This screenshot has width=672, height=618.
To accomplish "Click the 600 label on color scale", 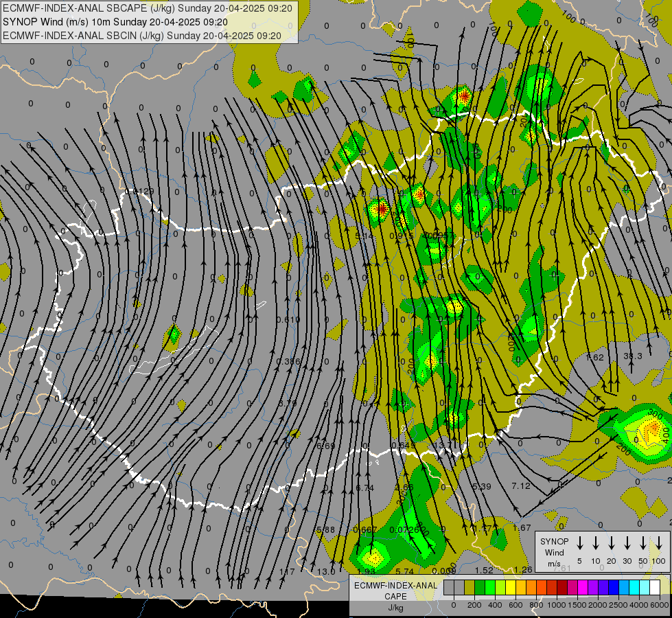I will (x=515, y=605).
